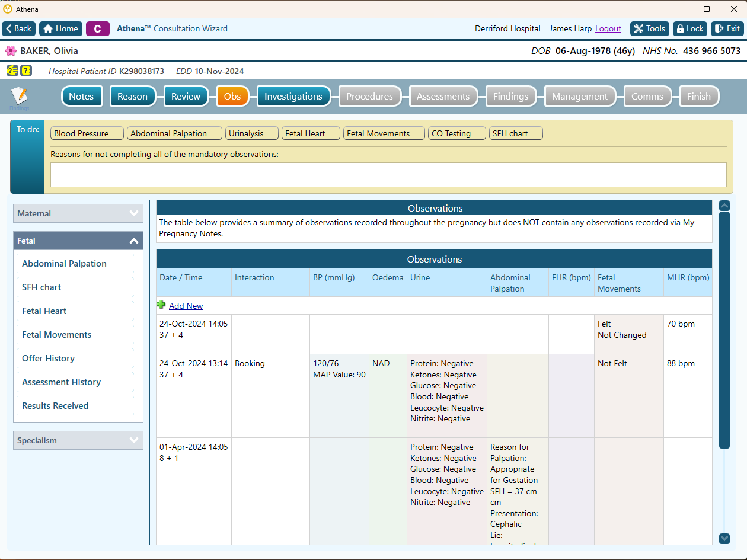Click the Athena app logo icon

coord(8,9)
